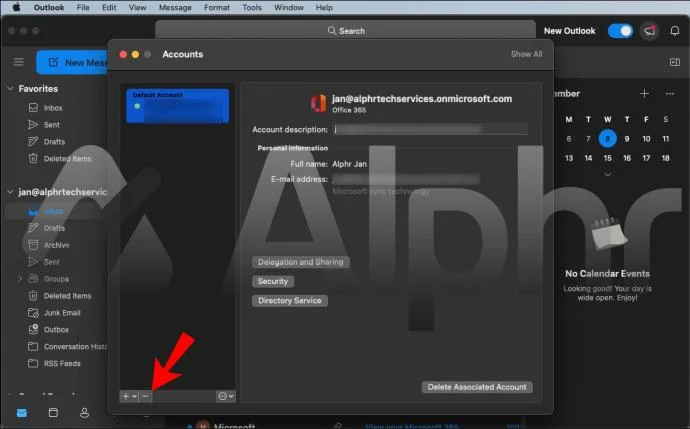The image size is (690, 429).
Task: Open the RSS Feeds folder
Action: point(62,363)
